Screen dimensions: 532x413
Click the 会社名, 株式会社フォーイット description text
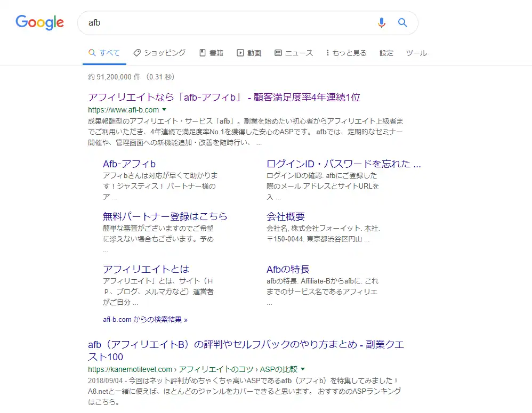click(323, 233)
